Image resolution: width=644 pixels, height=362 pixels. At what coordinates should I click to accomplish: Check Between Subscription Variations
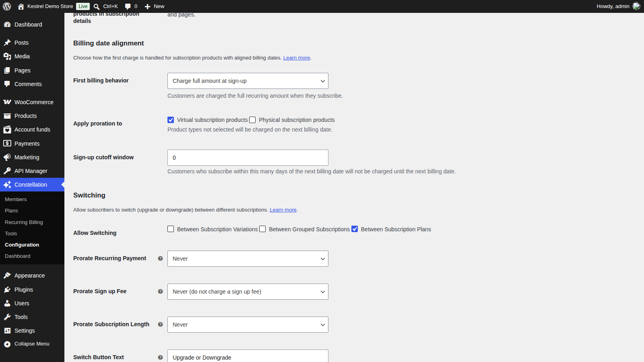coord(171,229)
